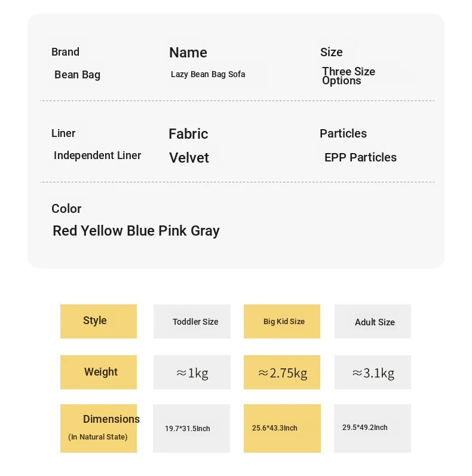Click the Velvet fabric value
The width and height of the screenshot is (472, 476).
(189, 158)
